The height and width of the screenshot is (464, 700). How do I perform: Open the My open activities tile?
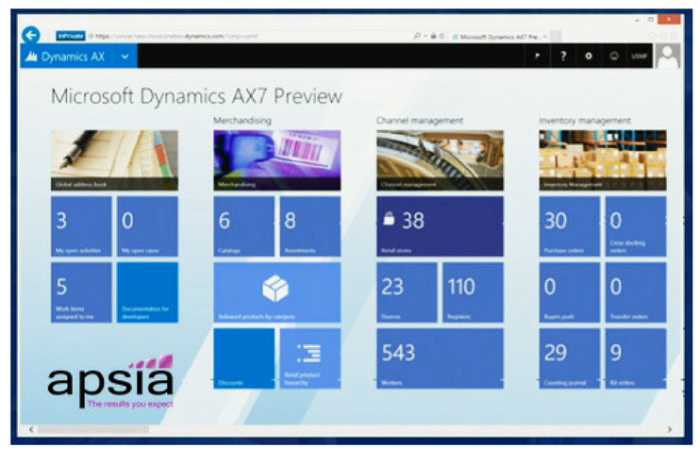[81, 226]
